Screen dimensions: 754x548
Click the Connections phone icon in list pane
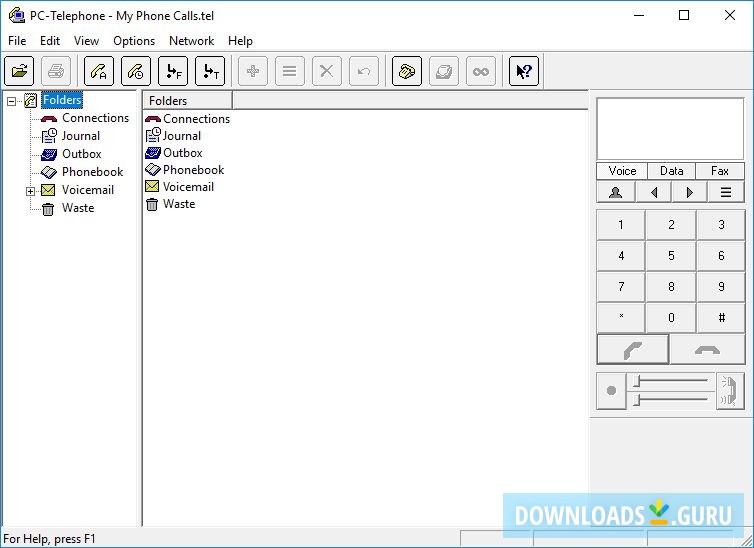pos(152,119)
